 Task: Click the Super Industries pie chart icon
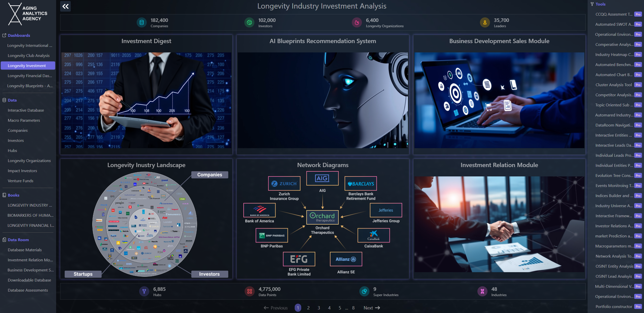tap(364, 292)
